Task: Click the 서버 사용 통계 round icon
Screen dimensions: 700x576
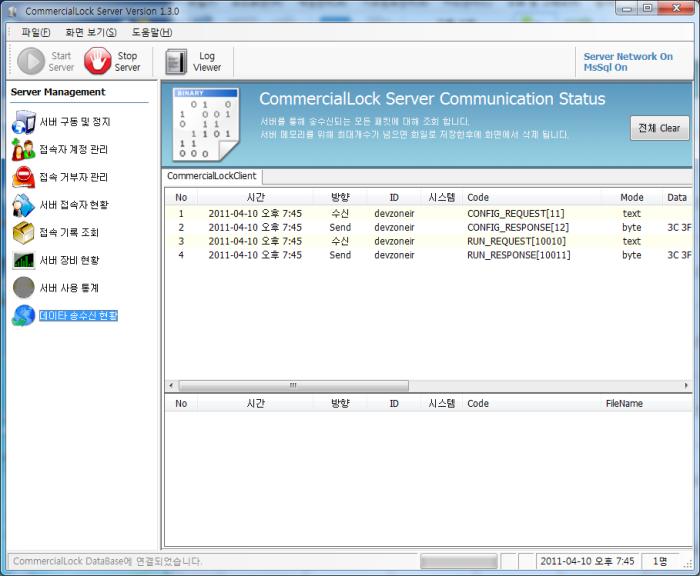Action: tap(23, 288)
